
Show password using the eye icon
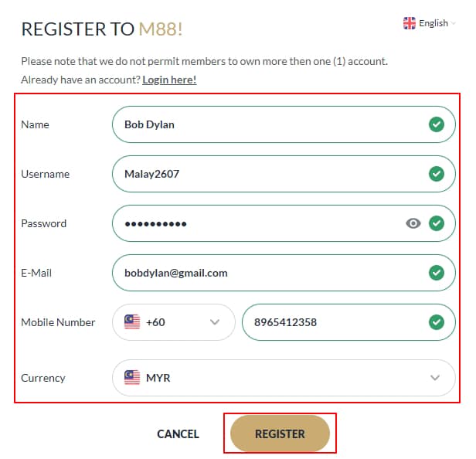413,223
